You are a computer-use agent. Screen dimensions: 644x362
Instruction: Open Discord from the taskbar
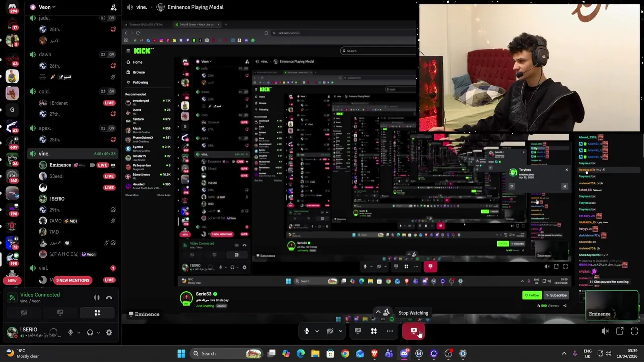click(404, 353)
